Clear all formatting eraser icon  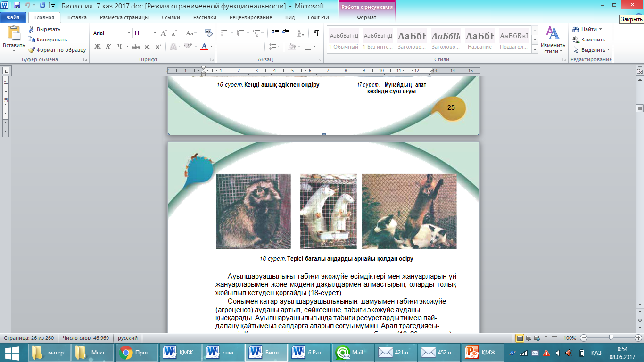pos(209,33)
